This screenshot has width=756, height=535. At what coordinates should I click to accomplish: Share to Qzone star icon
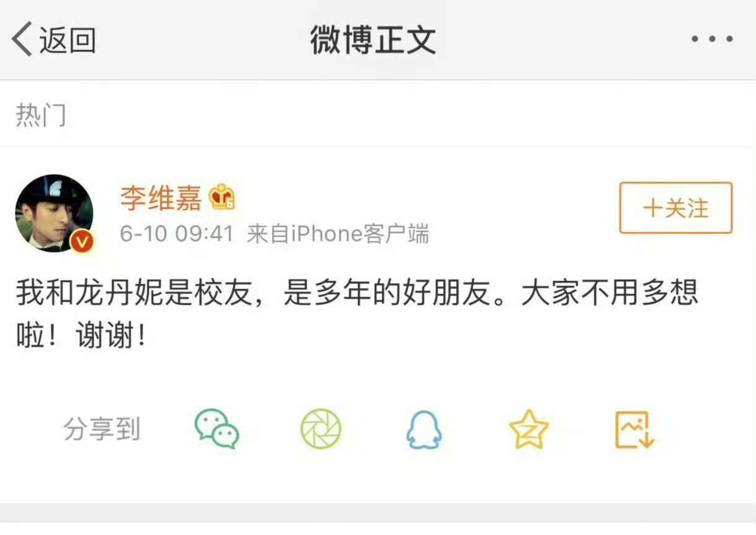pos(529,428)
